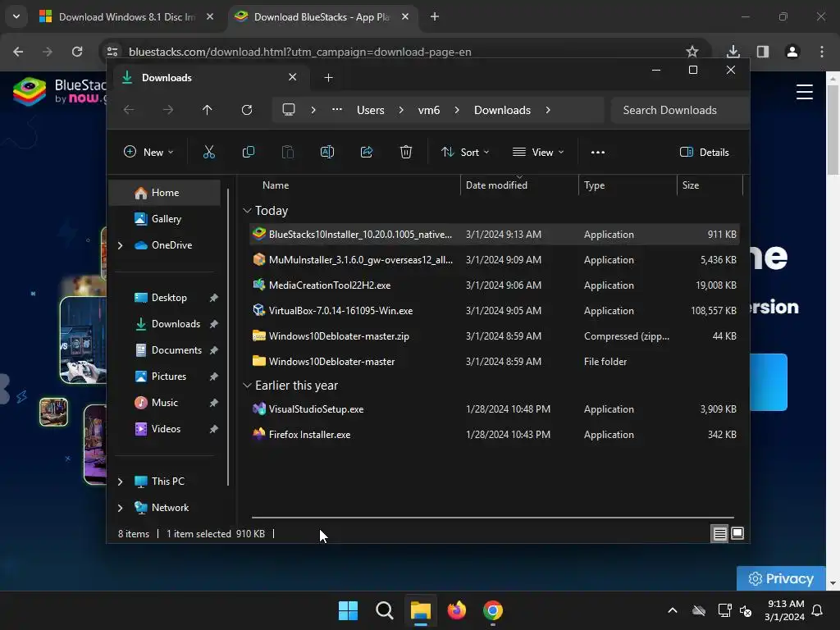Open the See more ellipsis in toolbar
This screenshot has height=630, width=840.
coord(598,152)
